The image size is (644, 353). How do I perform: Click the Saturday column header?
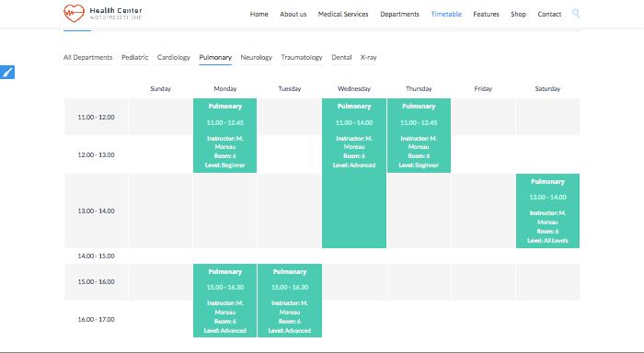[x=547, y=88]
